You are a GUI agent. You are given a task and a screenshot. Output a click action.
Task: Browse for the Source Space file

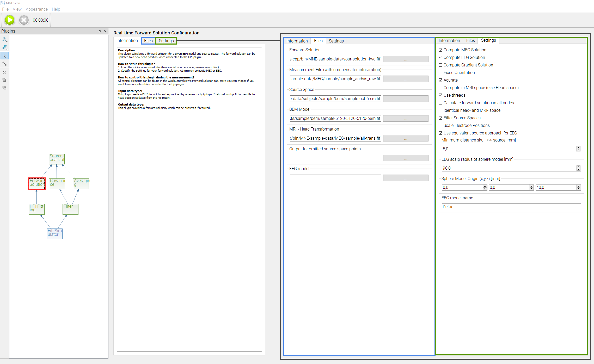tap(406, 99)
